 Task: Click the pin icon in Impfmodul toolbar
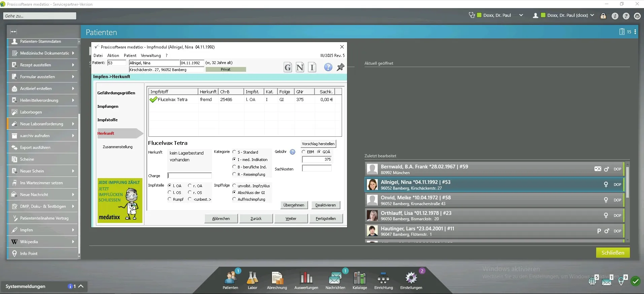(340, 67)
